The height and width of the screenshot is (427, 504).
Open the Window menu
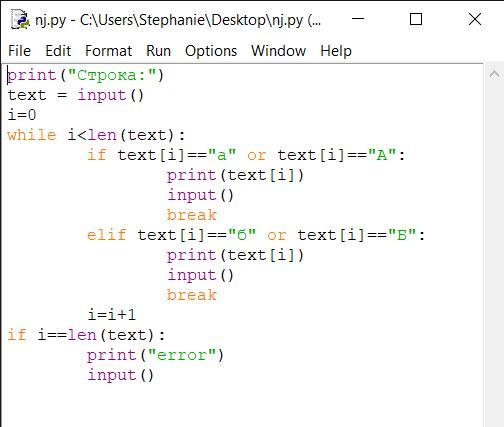(x=279, y=51)
